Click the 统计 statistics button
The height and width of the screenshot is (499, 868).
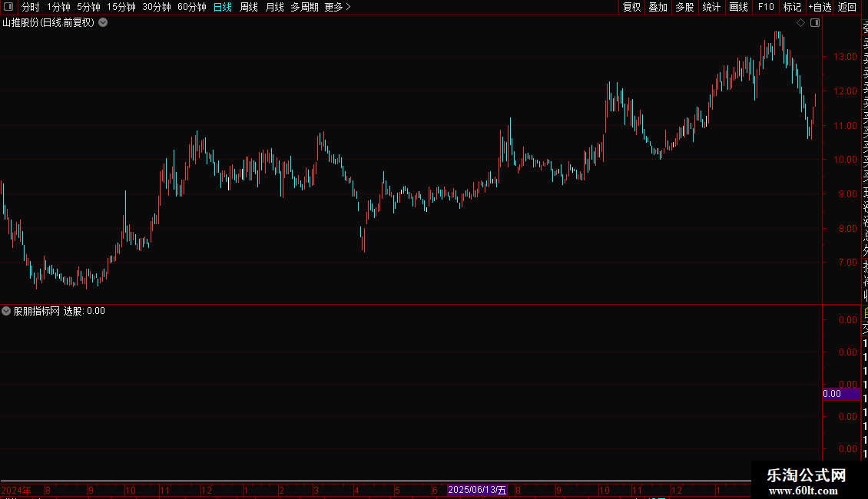tap(711, 7)
